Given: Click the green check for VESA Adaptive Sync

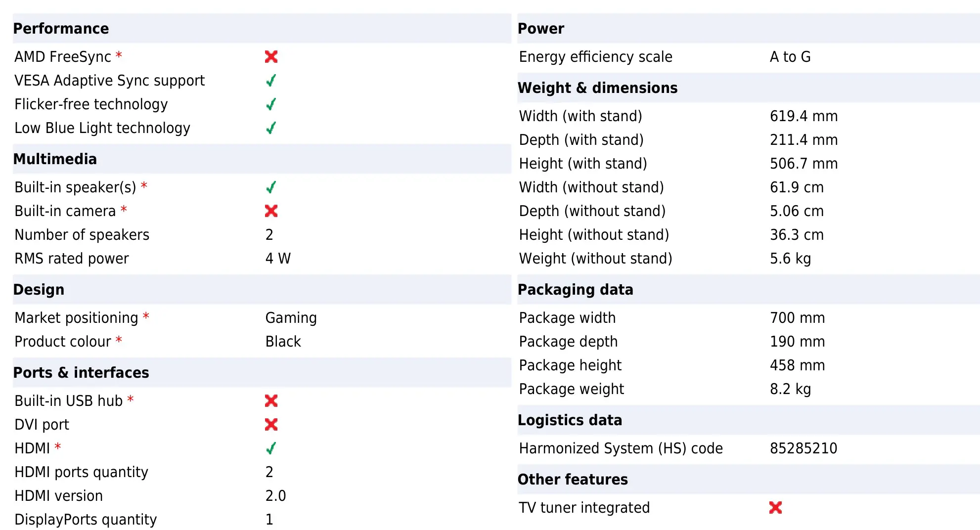Looking at the screenshot, I should click(271, 81).
